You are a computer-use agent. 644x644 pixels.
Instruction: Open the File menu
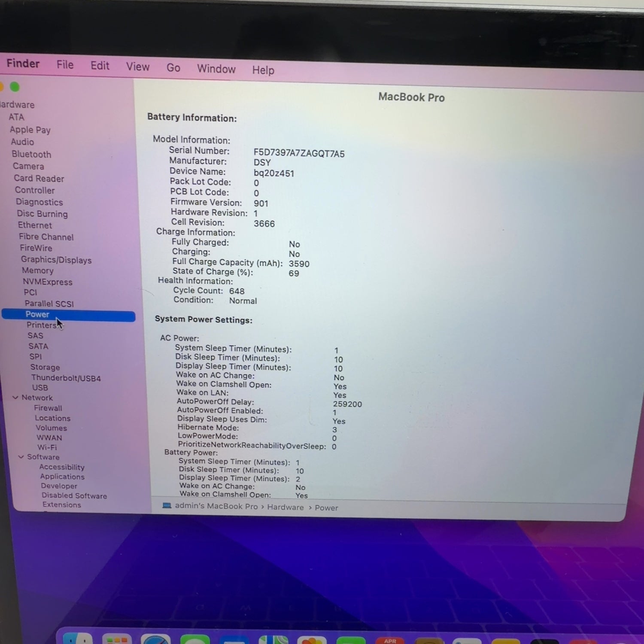pos(65,65)
